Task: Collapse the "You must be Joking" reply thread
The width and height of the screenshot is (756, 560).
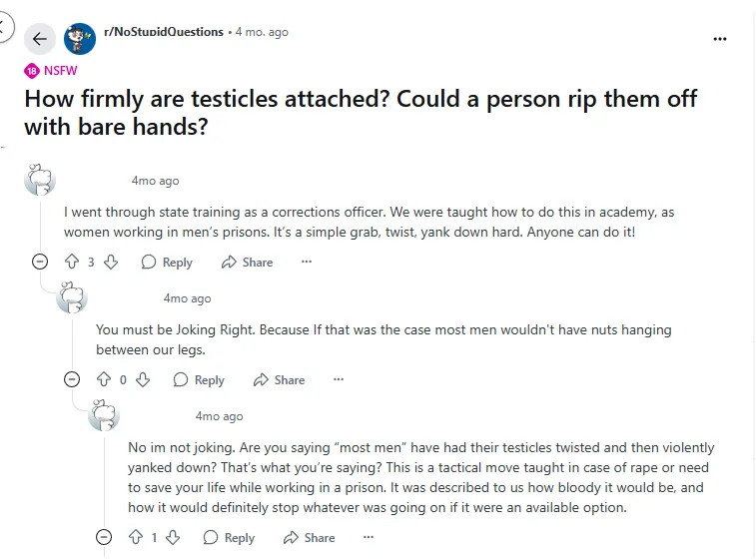Action: [x=71, y=380]
